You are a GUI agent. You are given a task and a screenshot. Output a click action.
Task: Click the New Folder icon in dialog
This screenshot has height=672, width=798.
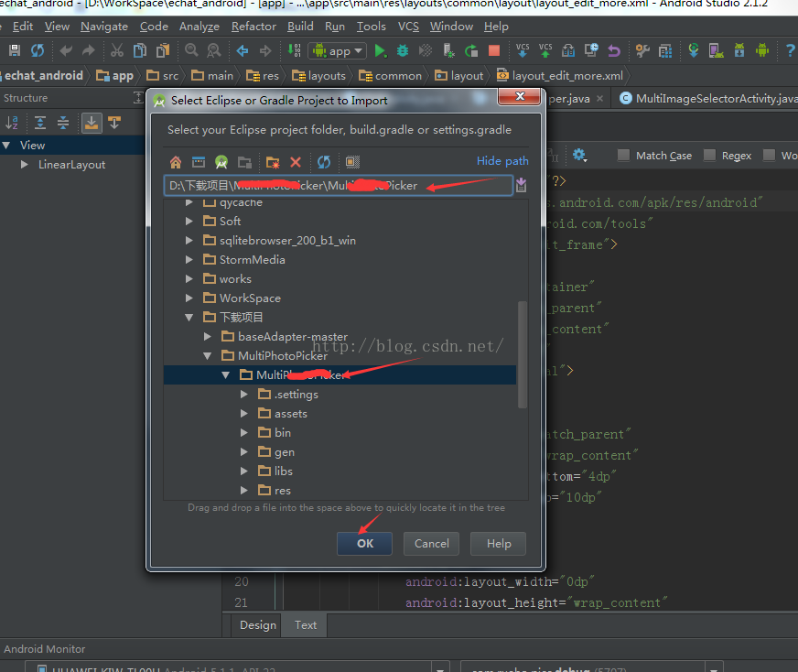pos(273,162)
